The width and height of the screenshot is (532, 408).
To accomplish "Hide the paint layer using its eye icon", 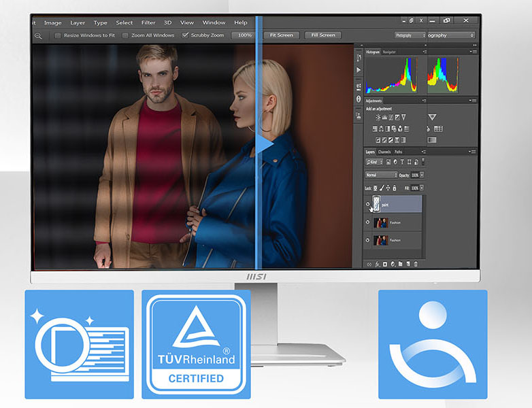I will [368, 203].
